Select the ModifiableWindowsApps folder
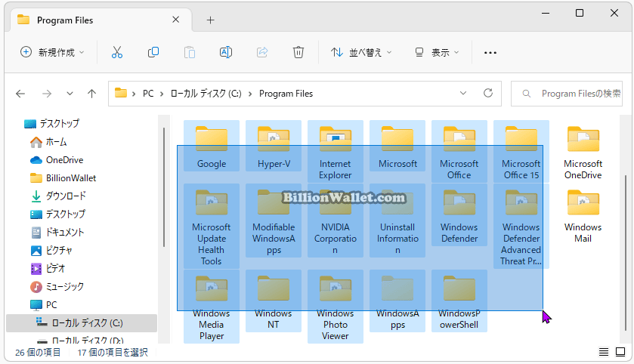This screenshot has width=634, height=364. (x=274, y=221)
